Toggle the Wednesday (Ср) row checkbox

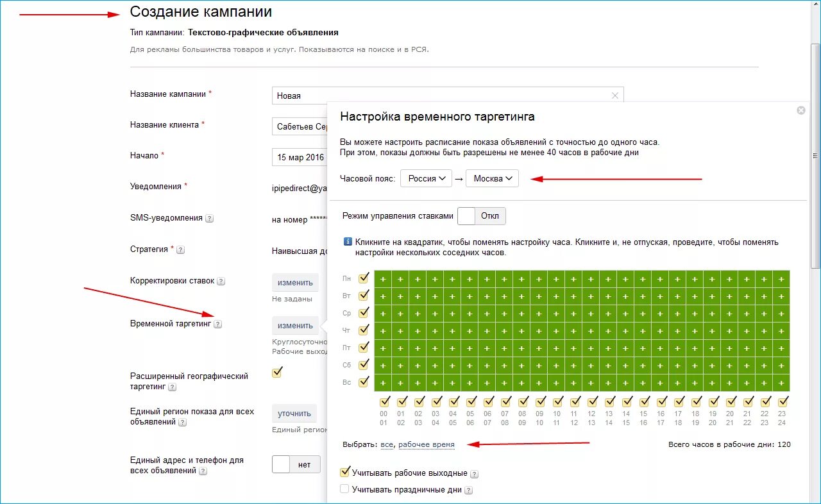point(364,312)
